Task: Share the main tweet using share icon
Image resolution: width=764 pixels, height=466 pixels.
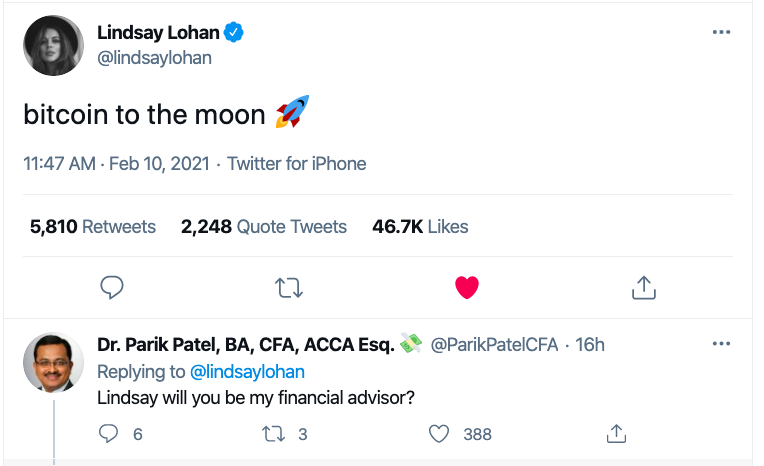Action: coord(644,288)
